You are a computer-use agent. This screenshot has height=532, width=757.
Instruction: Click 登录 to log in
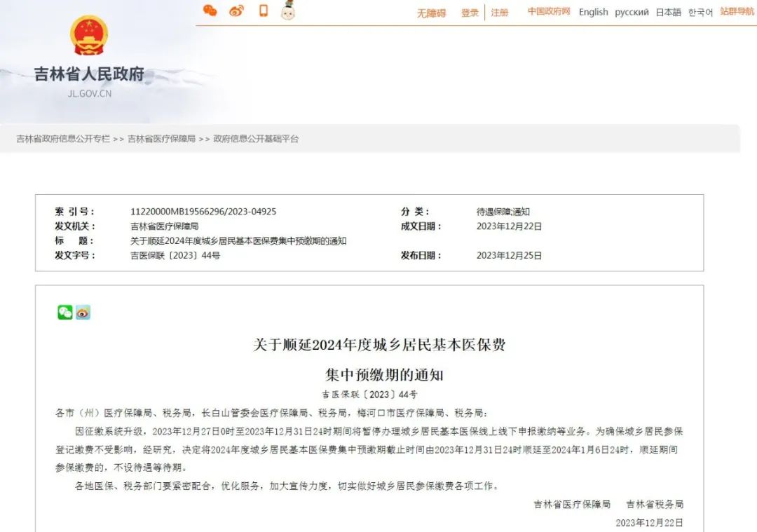[x=470, y=13]
